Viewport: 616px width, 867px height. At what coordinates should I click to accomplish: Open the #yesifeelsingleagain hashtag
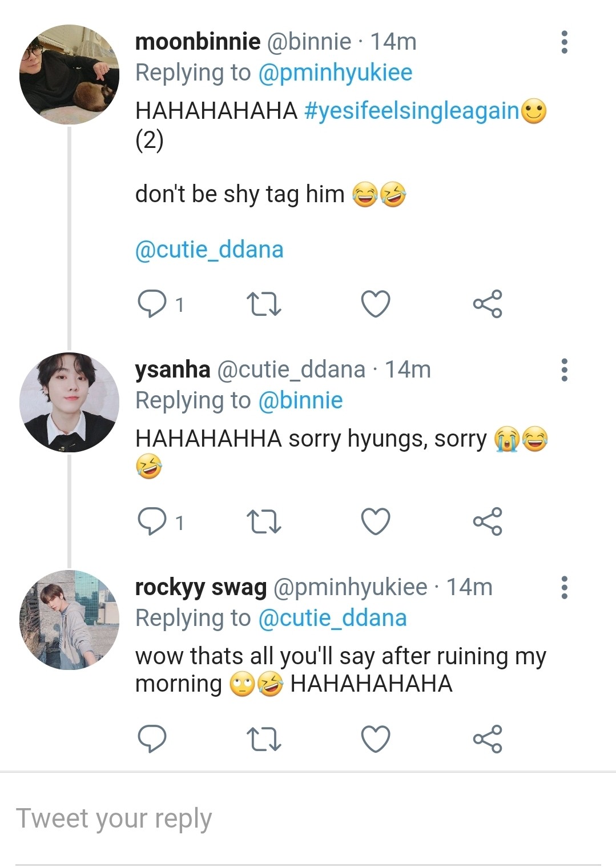point(412,111)
